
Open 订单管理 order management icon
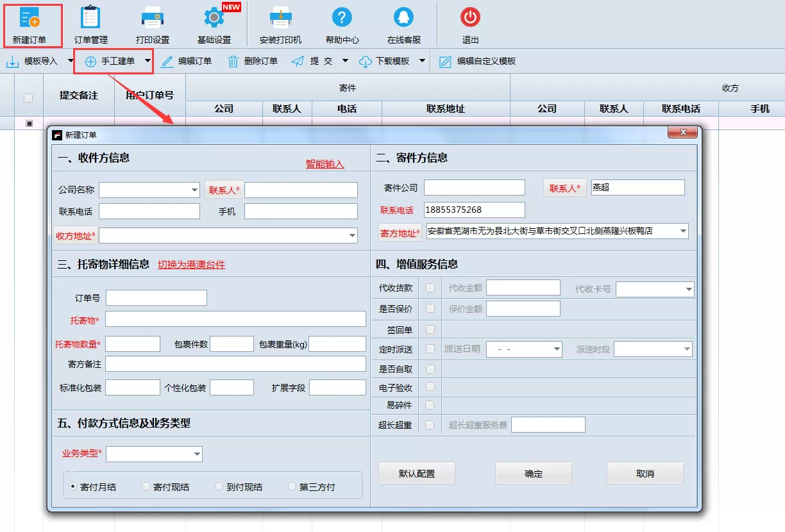(x=91, y=18)
